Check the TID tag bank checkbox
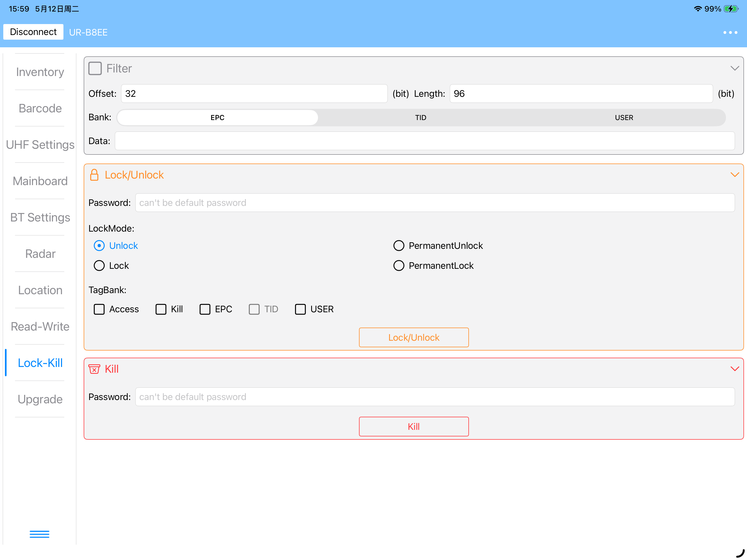The image size is (747, 560). pyautogui.click(x=254, y=309)
